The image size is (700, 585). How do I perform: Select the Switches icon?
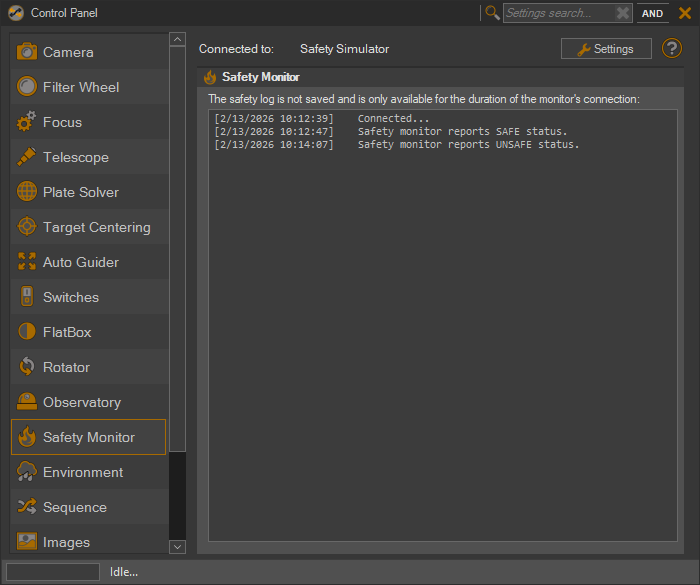point(27,297)
